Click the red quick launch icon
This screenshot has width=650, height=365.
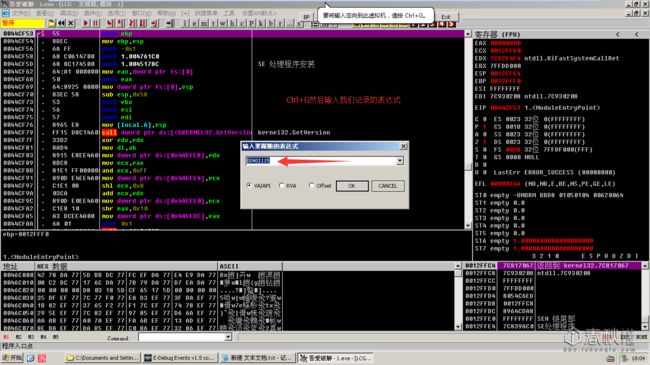[42, 358]
